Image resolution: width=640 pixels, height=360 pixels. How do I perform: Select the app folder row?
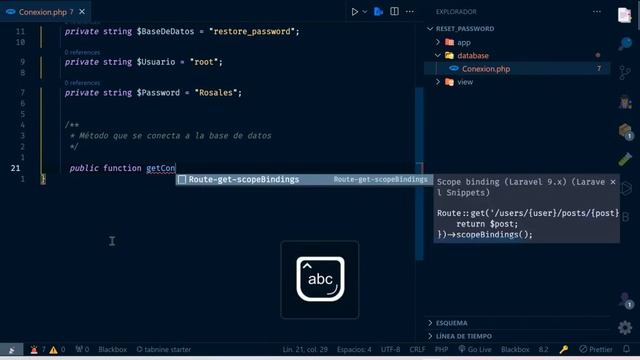pos(517,42)
